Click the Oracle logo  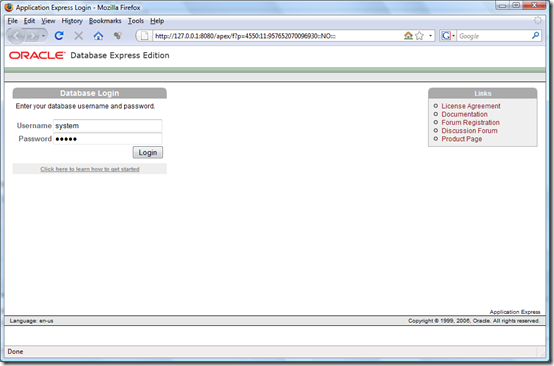[37, 55]
